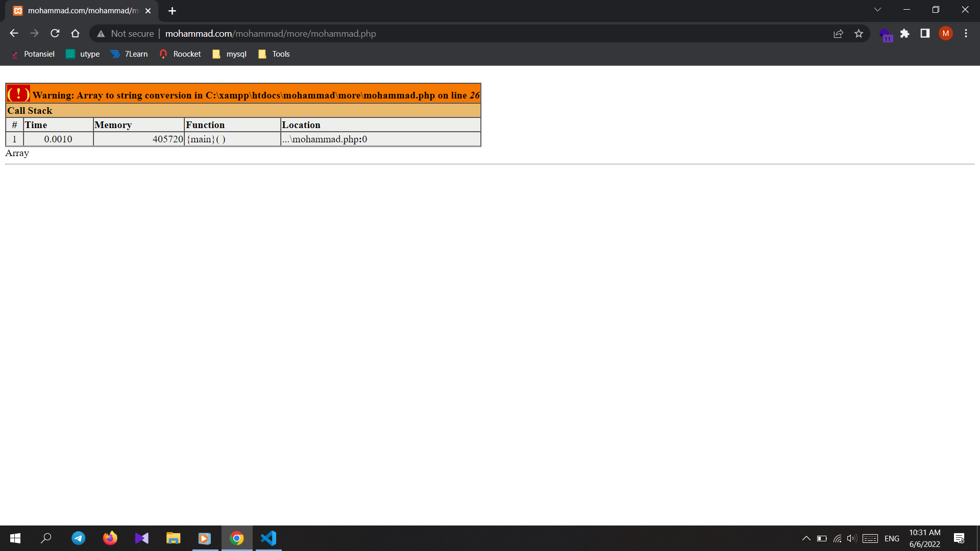Viewport: 980px width, 551px height.
Task: Click the 0.0010 time cell
Action: (58, 139)
